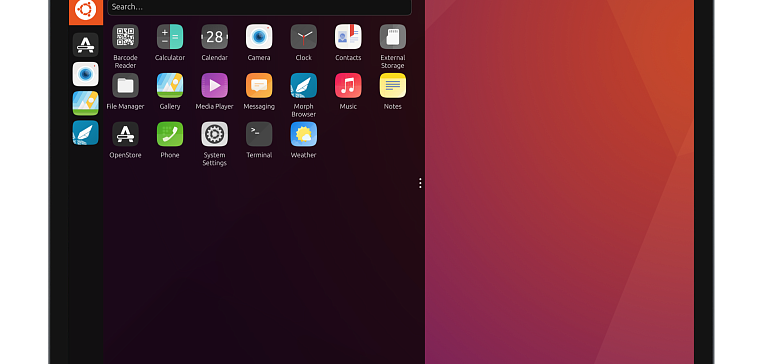The image size is (764, 364).
Task: Click the app drawer Search field
Action: tap(259, 7)
